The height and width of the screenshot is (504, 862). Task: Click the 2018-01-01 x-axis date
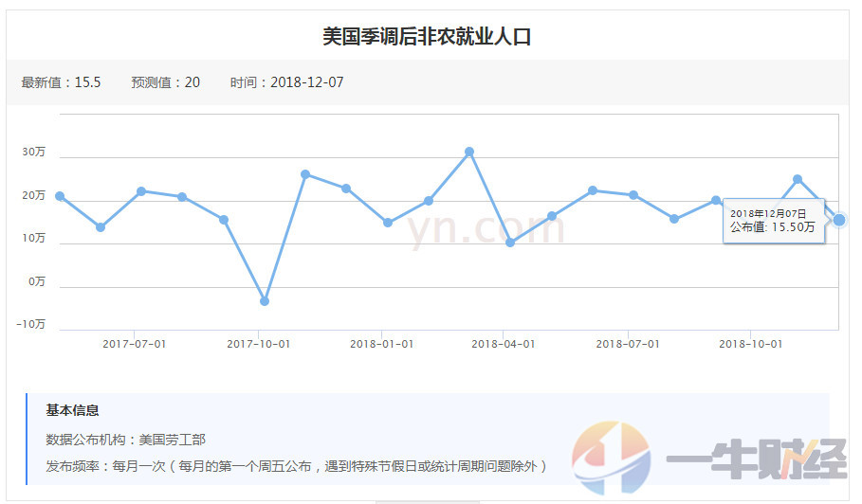point(381,344)
